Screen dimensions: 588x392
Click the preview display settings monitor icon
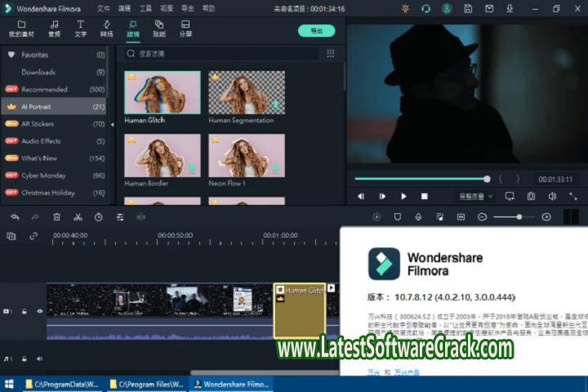click(510, 196)
